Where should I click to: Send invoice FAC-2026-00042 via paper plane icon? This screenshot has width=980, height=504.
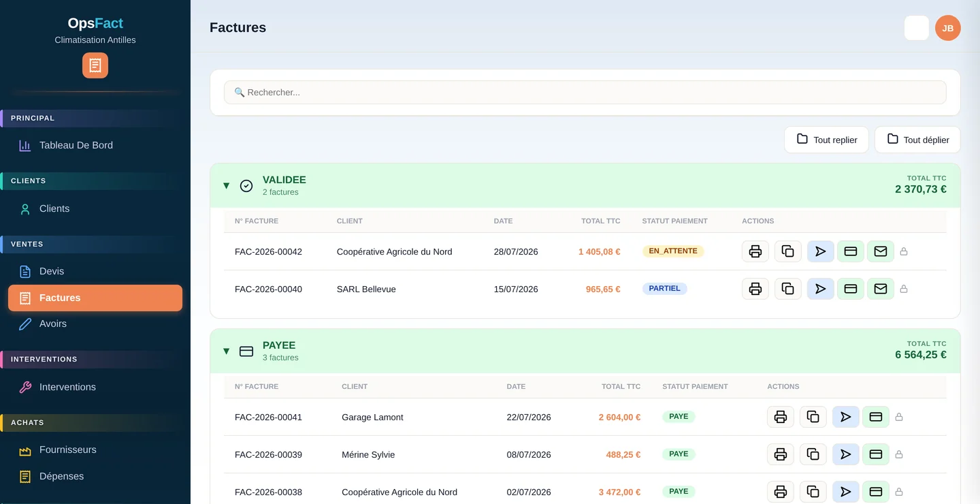[x=821, y=251]
